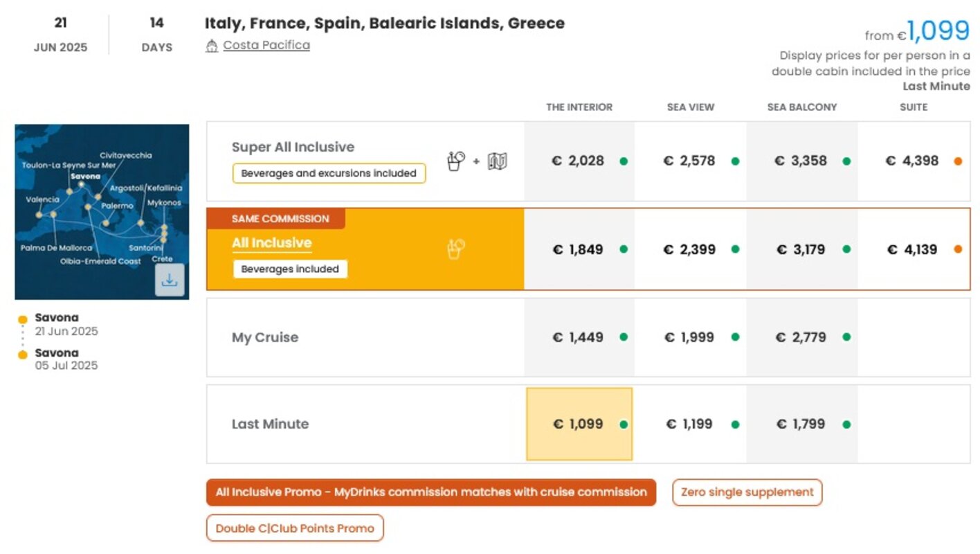Select All Inclusive sea view price € 2,399

[x=690, y=249]
